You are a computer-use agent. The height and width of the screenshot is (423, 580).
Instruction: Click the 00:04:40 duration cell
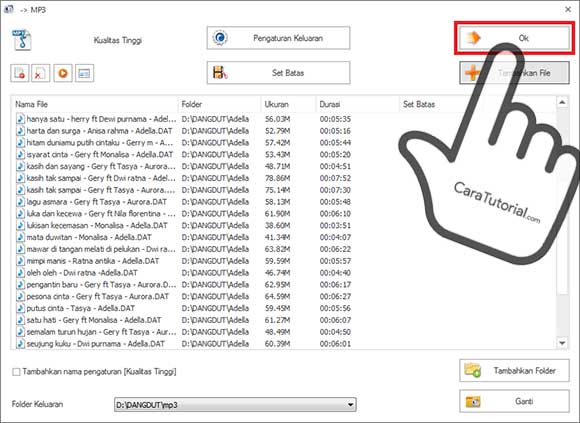(335, 273)
